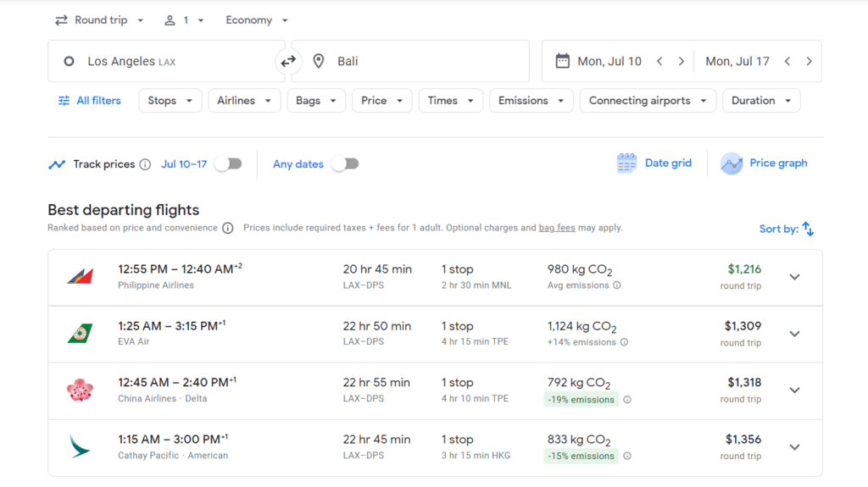Show +14% emissions info icon

[624, 342]
